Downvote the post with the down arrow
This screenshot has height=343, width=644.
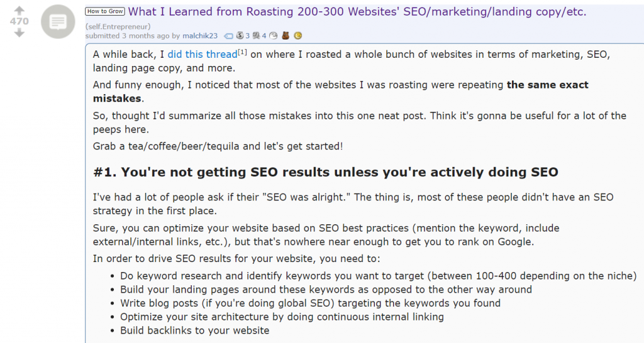pos(19,33)
